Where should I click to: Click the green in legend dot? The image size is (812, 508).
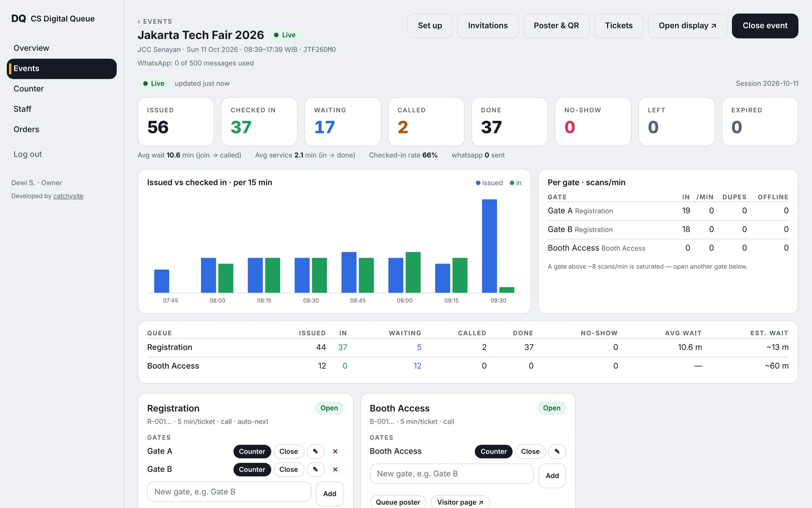(x=512, y=183)
